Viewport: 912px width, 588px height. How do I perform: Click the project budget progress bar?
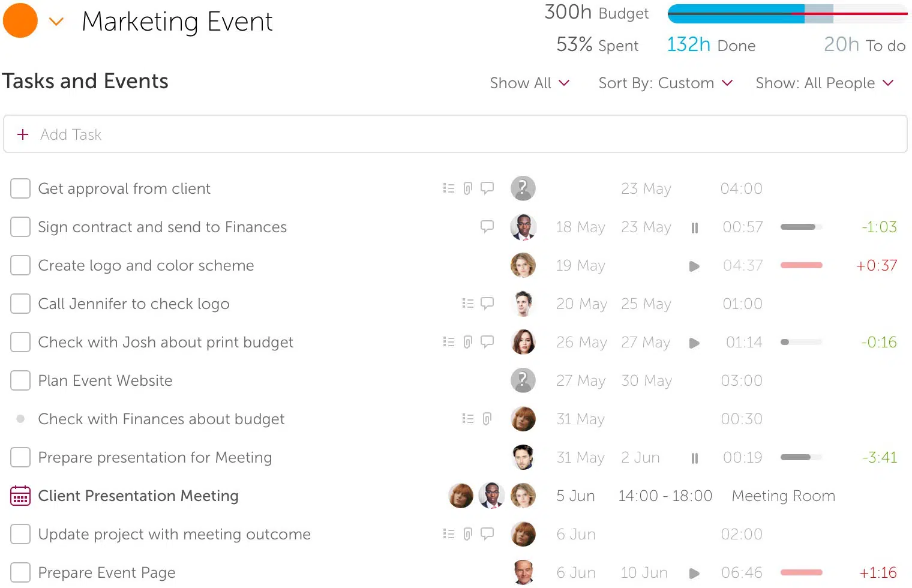[787, 14]
